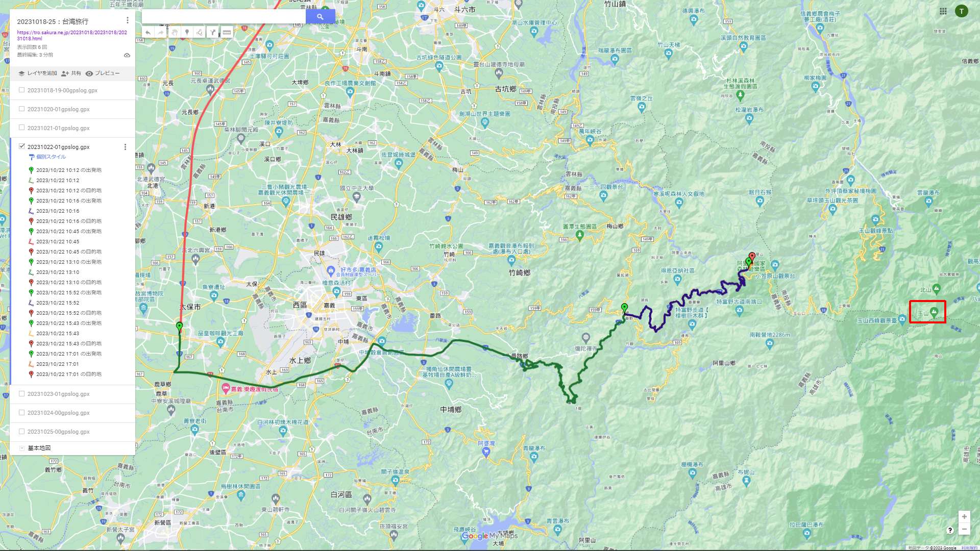Select the hand pan tool
Image resolution: width=980 pixels, height=551 pixels.
174,32
